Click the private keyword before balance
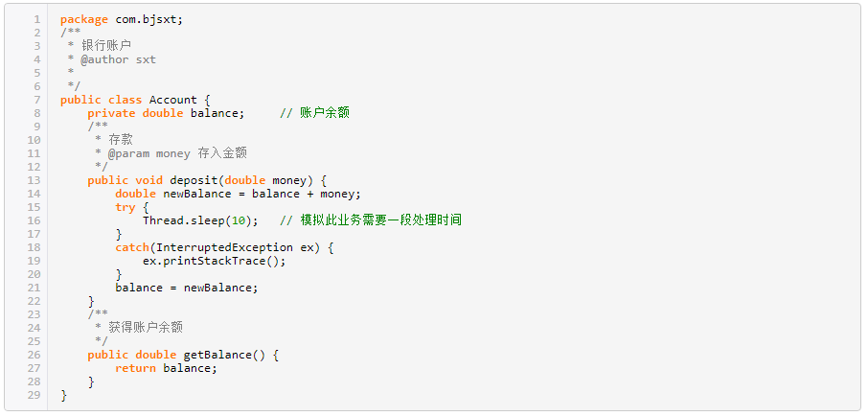 coord(111,113)
